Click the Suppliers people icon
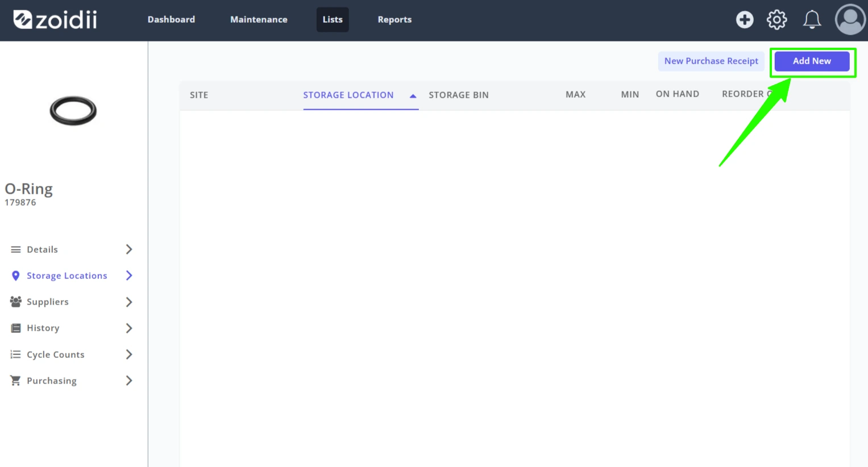This screenshot has height=467, width=868. click(16, 302)
